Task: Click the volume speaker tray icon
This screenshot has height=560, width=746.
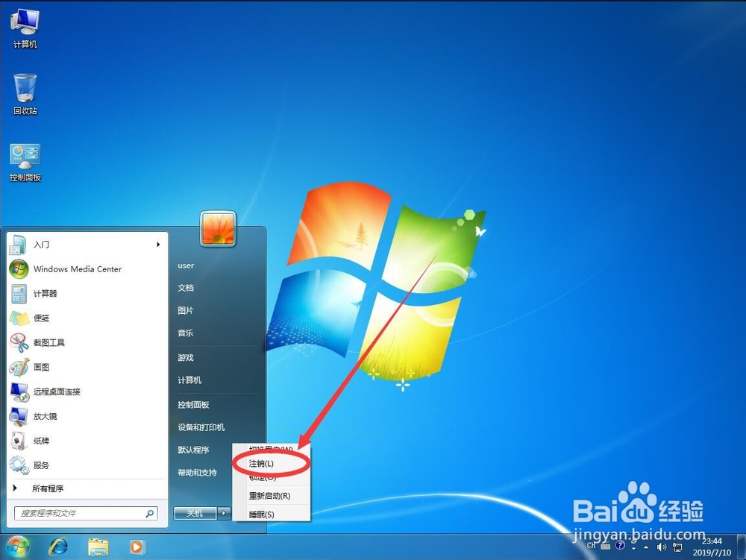Action: [x=661, y=547]
